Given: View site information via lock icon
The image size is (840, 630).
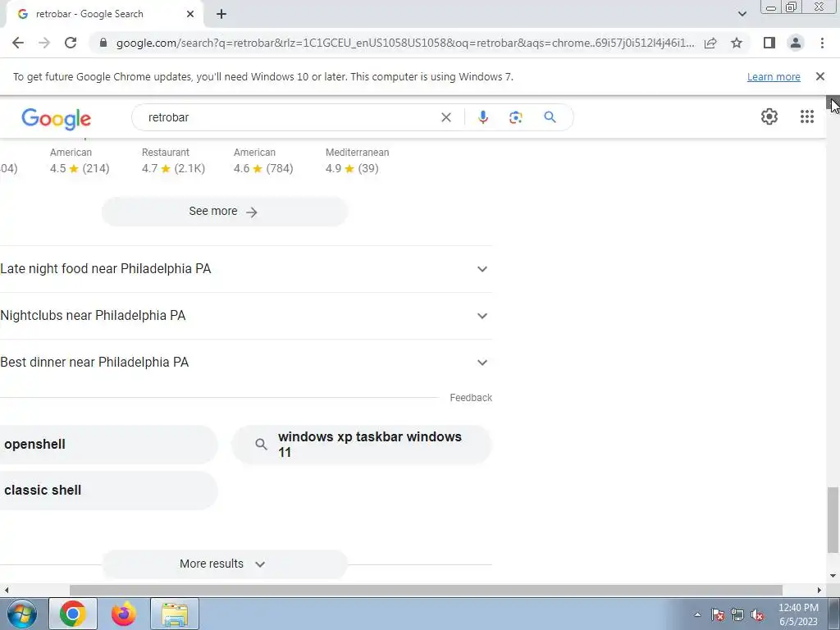Looking at the screenshot, I should pos(103,43).
